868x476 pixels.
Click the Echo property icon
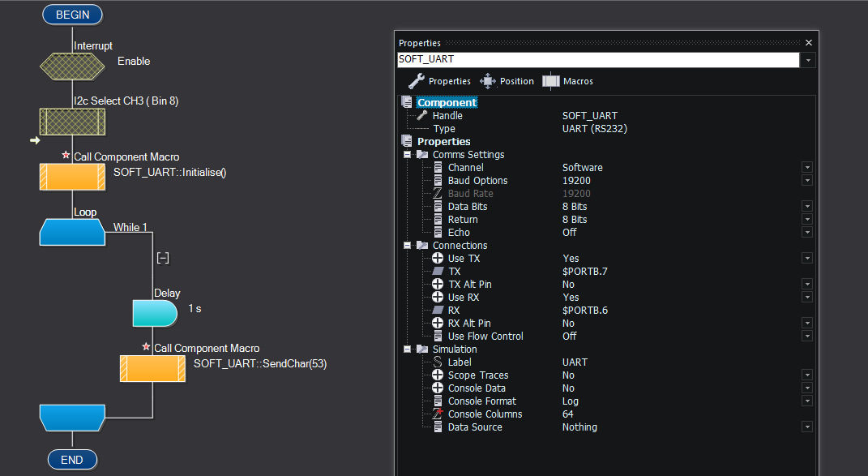[438, 232]
